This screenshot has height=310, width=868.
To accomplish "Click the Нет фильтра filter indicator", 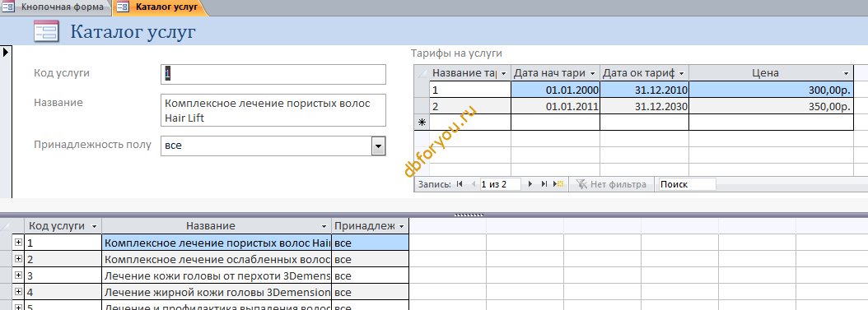I will pos(610,184).
